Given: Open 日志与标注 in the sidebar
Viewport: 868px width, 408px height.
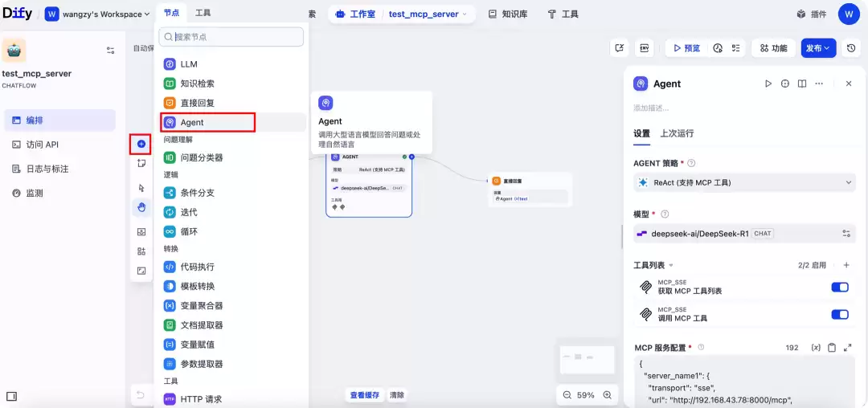Looking at the screenshot, I should click(59, 169).
